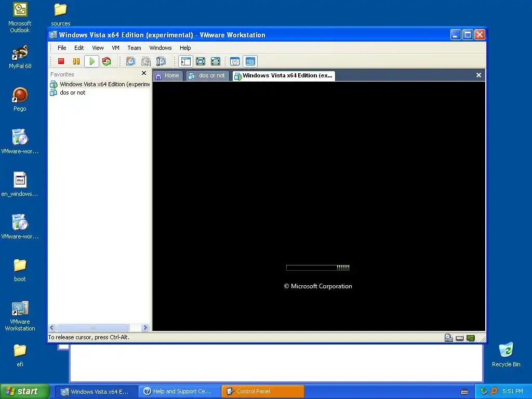Switch to Windows Vista x64 taskbar button
The image size is (532, 399).
point(96,392)
